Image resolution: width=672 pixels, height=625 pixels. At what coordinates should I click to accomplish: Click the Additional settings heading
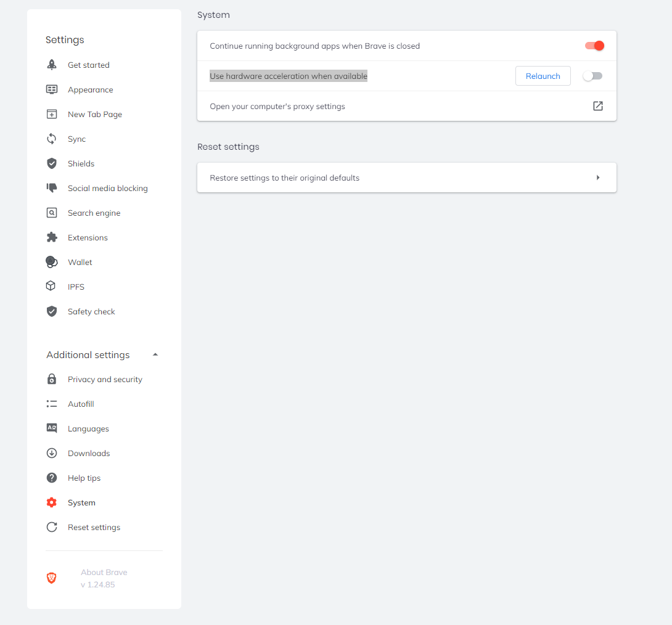click(88, 354)
